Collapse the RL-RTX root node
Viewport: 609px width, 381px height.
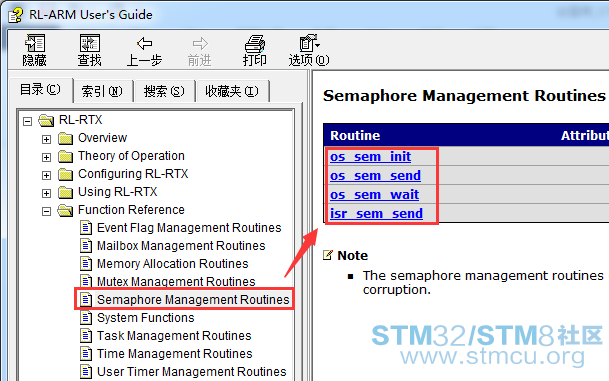[27, 121]
